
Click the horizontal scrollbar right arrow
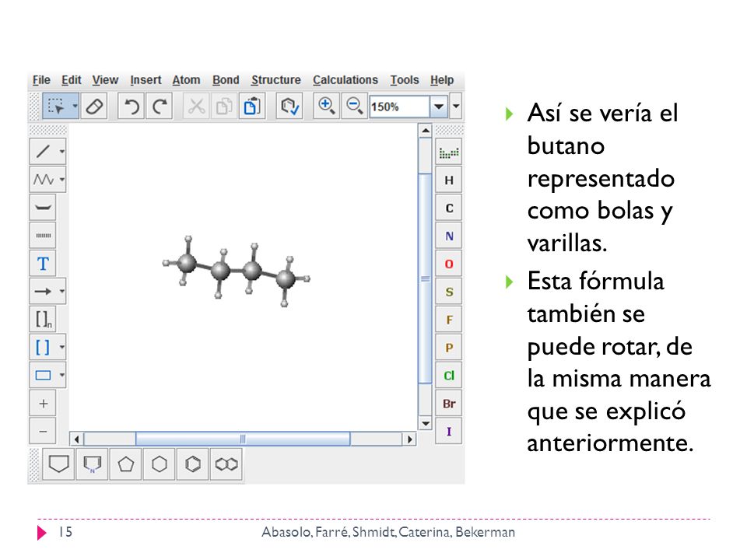[410, 439]
